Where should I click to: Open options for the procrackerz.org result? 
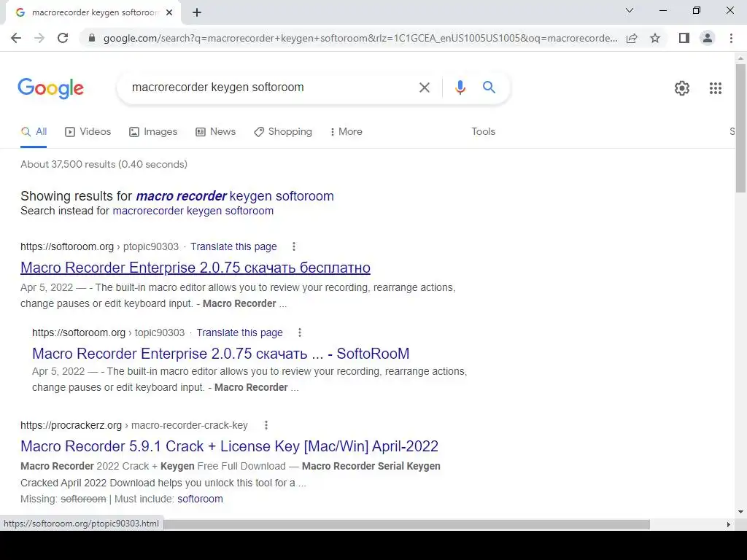(x=266, y=425)
